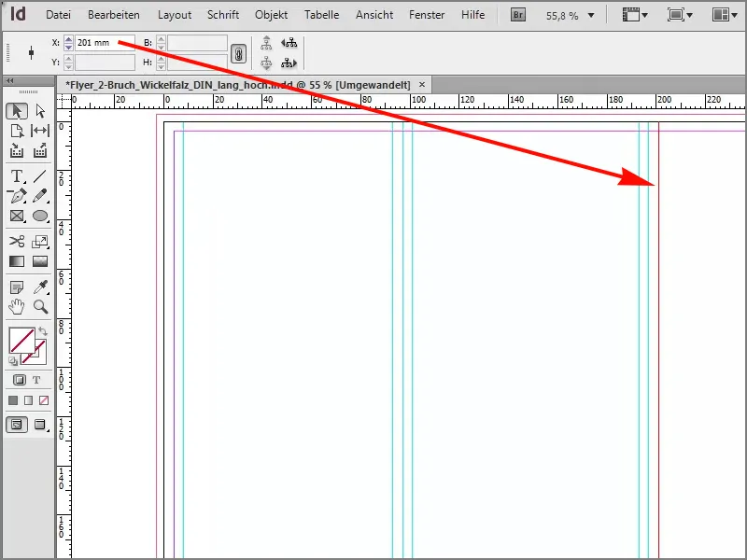747x560 pixels.
Task: Select the Content Collector tool
Action: pyautogui.click(x=17, y=150)
